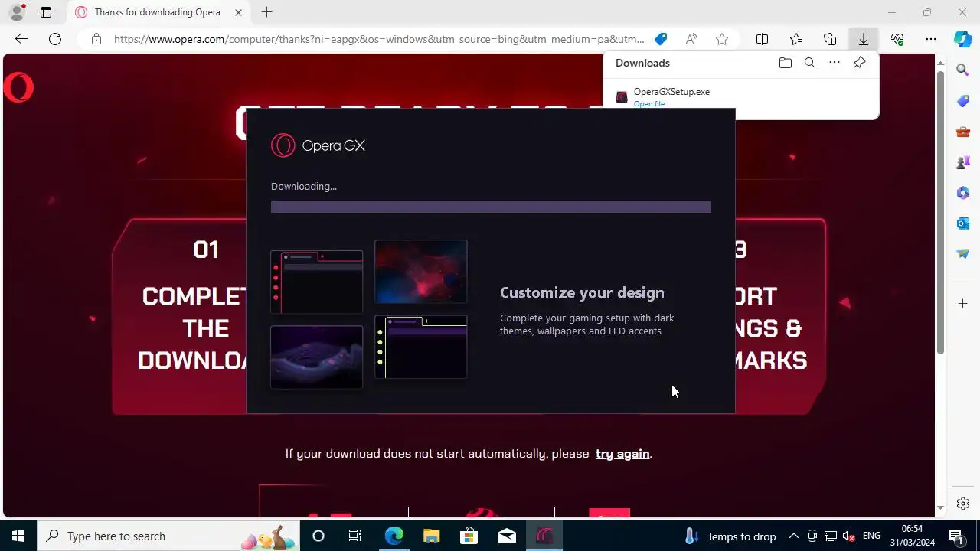Image resolution: width=980 pixels, height=551 pixels.
Task: Open sidebar Drop paper plane icon
Action: tap(963, 254)
